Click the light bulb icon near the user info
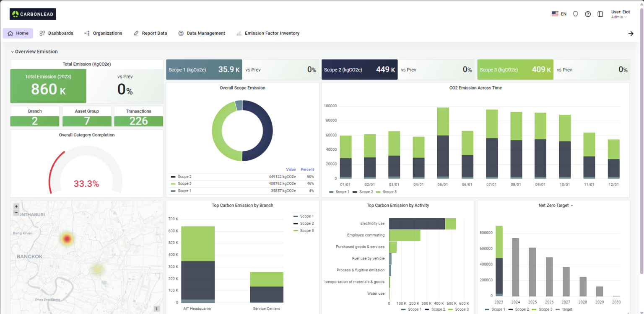 [575, 14]
